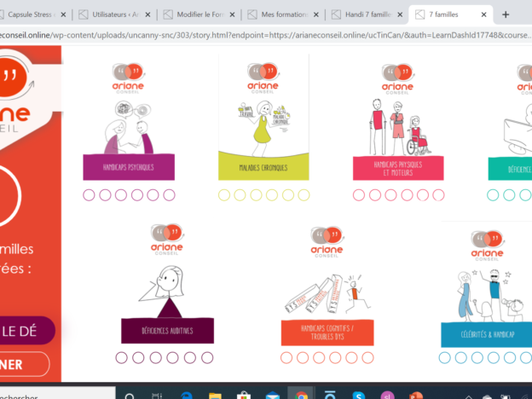Close the Handi 7 familles tab

(401, 14)
